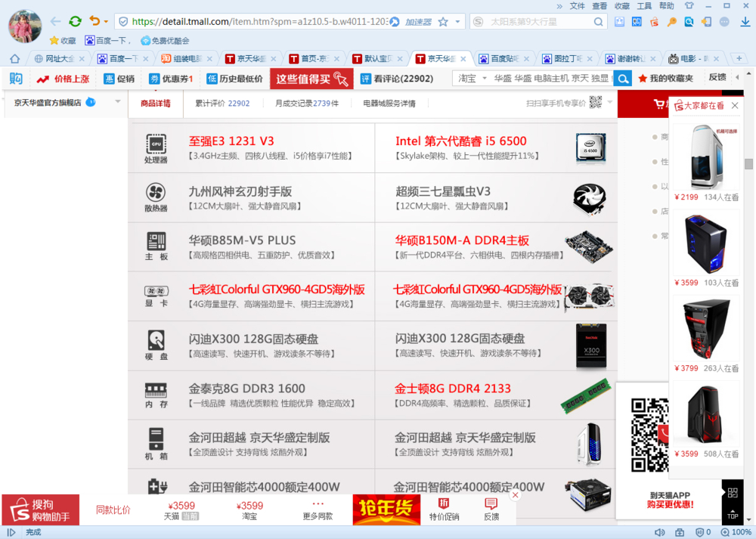Open the 抢年货 promotion banner

[x=386, y=509]
